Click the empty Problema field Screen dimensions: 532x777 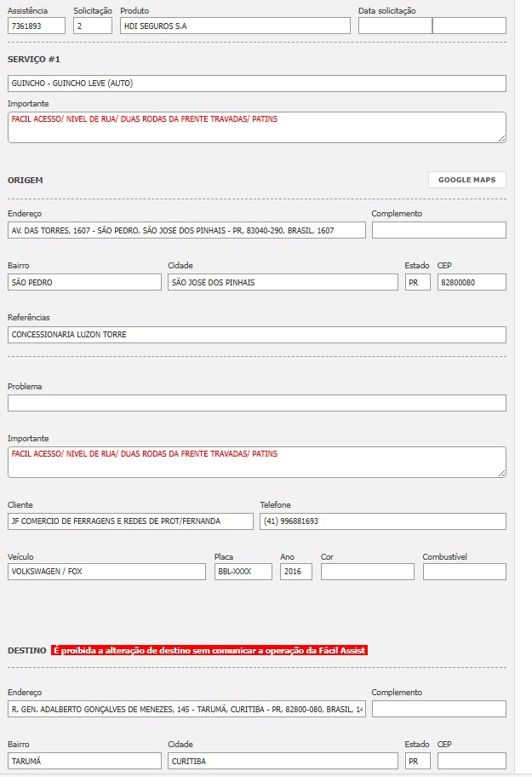[256, 403]
